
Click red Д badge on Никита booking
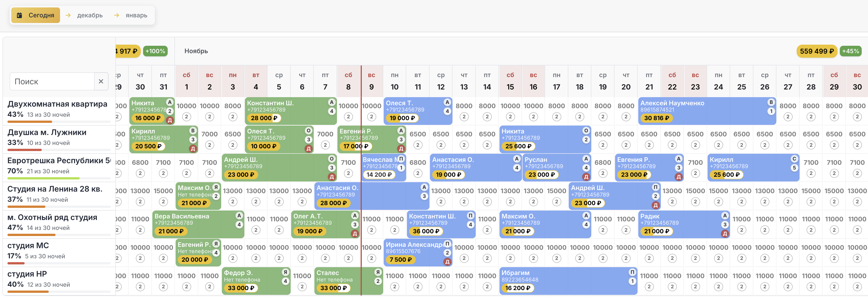point(170,120)
